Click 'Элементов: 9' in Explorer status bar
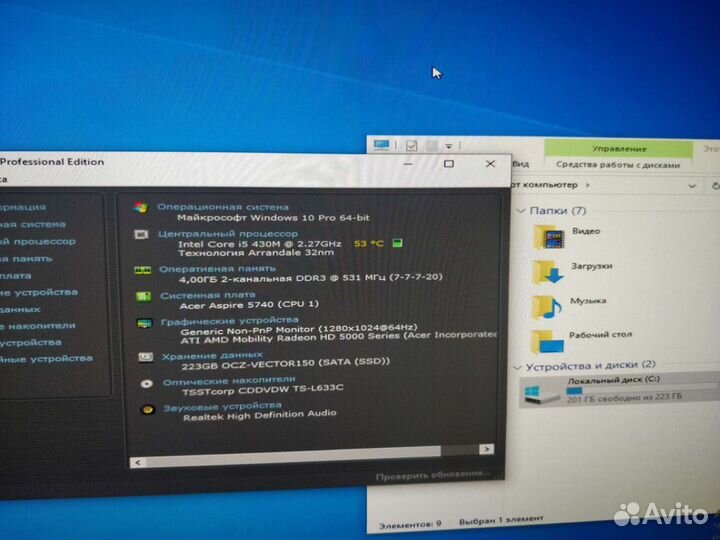 pos(411,524)
